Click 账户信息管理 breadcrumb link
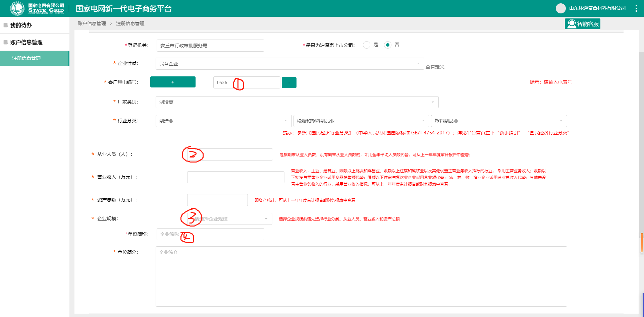644x317 pixels. 92,23
